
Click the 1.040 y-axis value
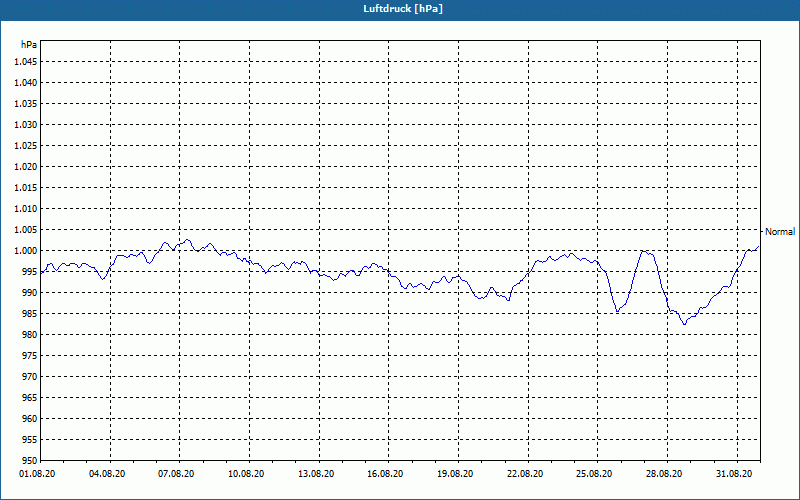pos(26,83)
